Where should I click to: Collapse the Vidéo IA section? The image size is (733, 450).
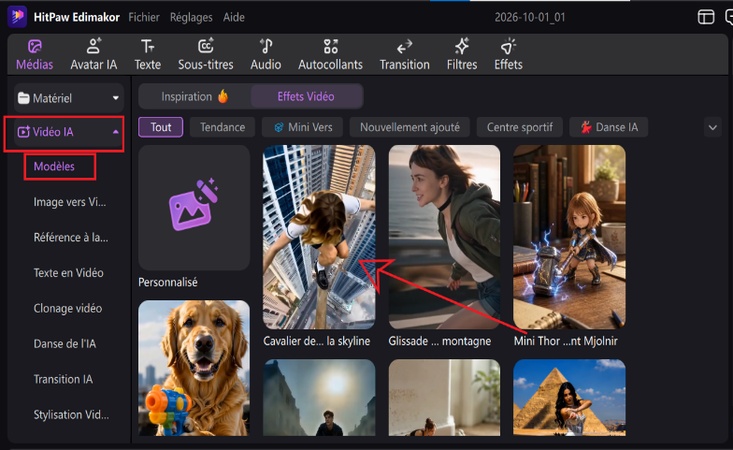115,132
